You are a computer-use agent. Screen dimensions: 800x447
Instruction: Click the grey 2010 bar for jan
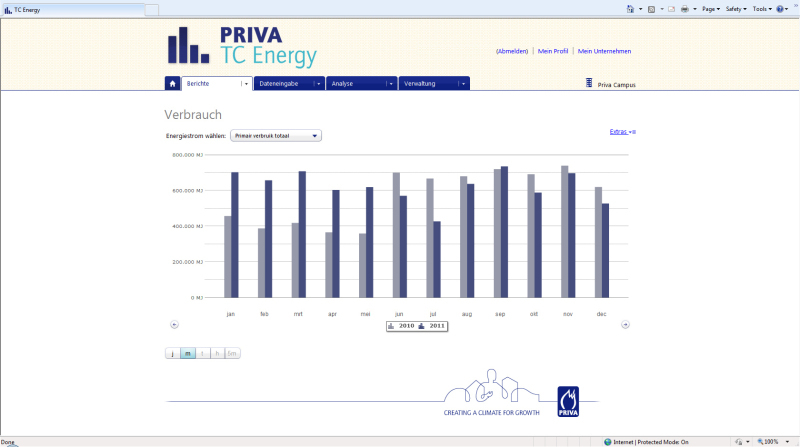[228, 257]
